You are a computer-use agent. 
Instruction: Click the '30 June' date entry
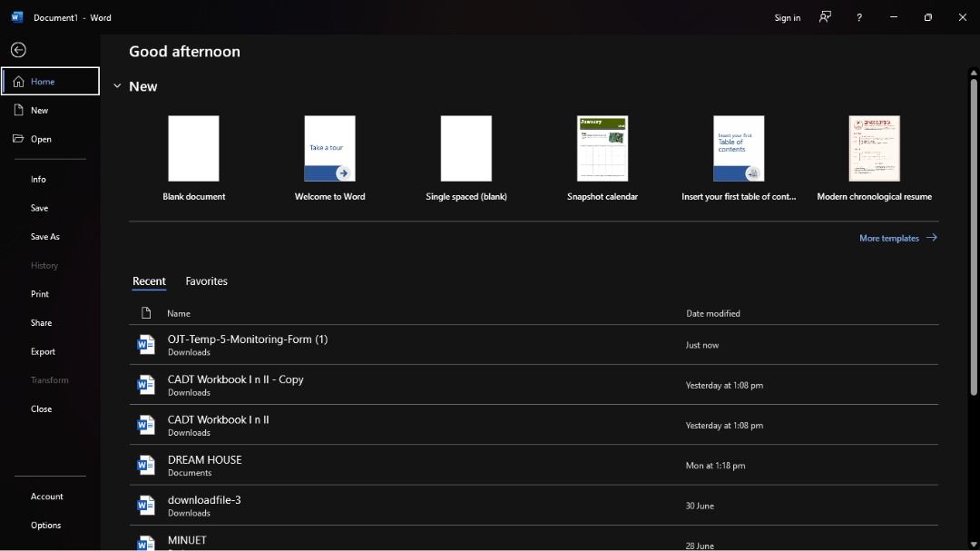click(700, 506)
